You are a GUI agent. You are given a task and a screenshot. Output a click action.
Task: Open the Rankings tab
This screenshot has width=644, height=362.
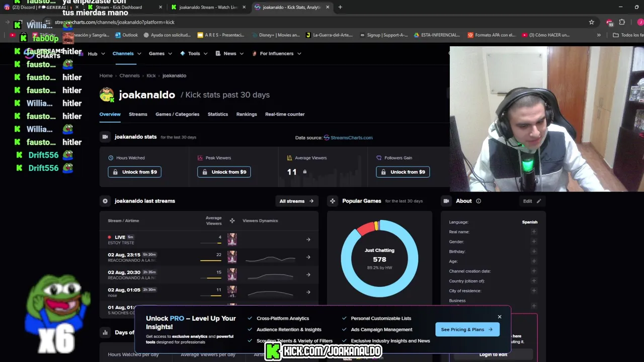click(x=247, y=114)
